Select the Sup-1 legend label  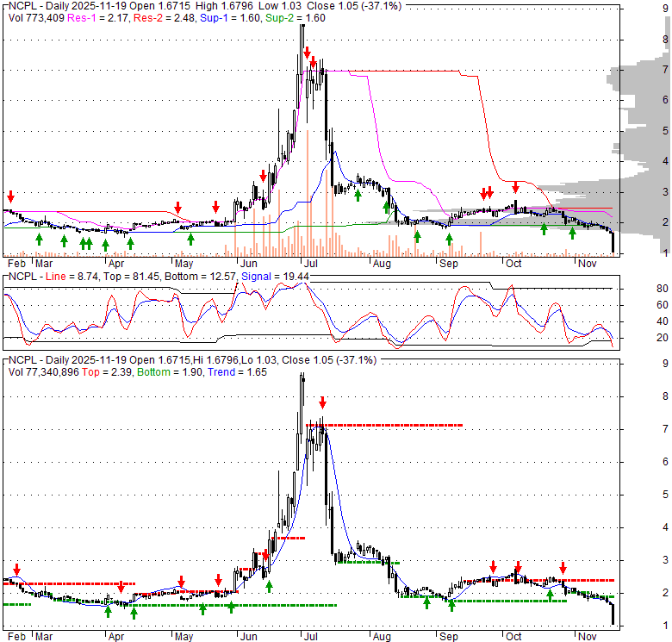[x=214, y=18]
